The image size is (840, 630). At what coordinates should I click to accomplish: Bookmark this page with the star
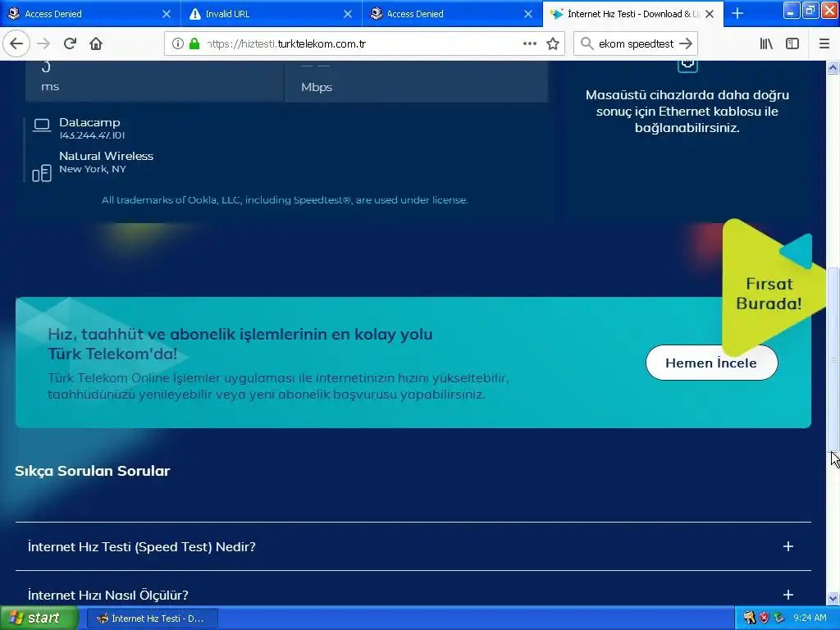point(553,43)
